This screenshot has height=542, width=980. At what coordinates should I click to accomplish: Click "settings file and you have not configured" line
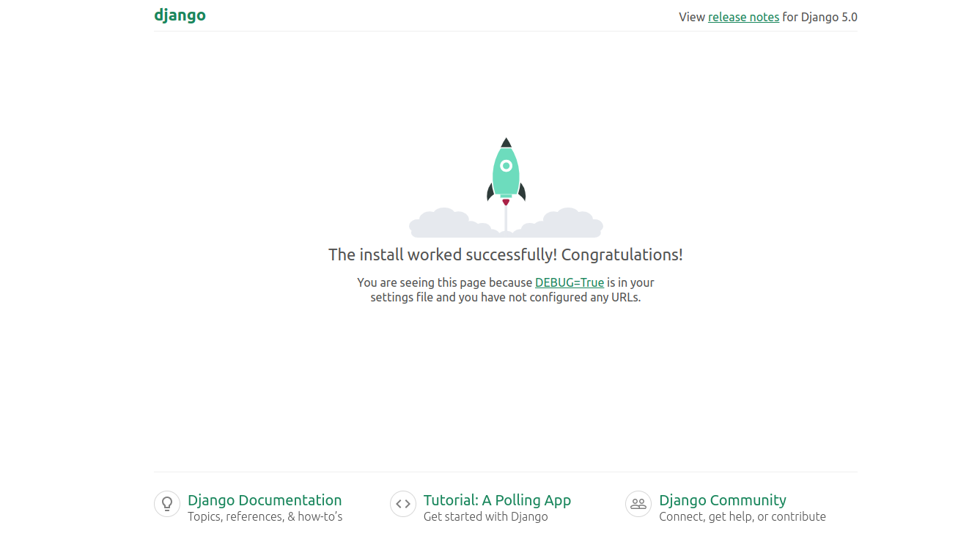(x=506, y=298)
